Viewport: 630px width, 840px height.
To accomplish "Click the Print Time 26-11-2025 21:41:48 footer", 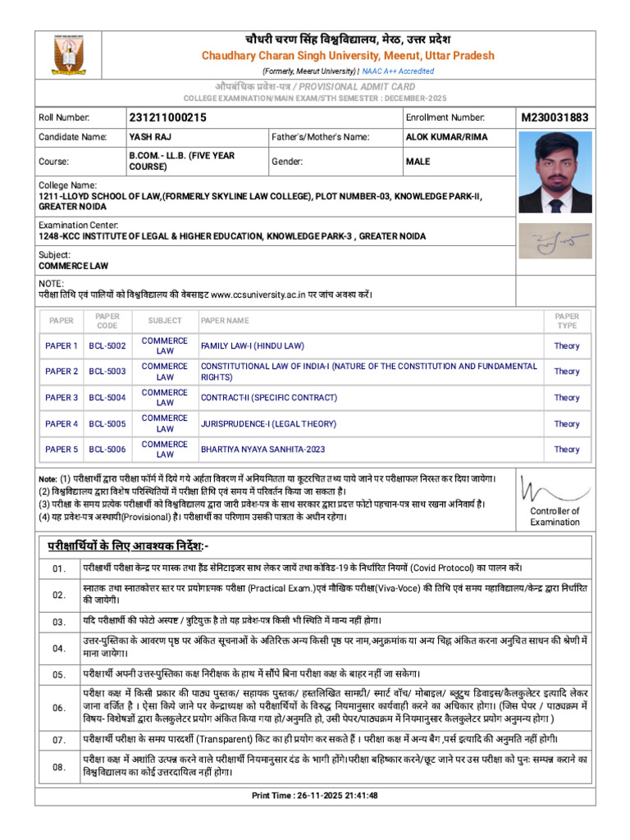I will 315,796.
